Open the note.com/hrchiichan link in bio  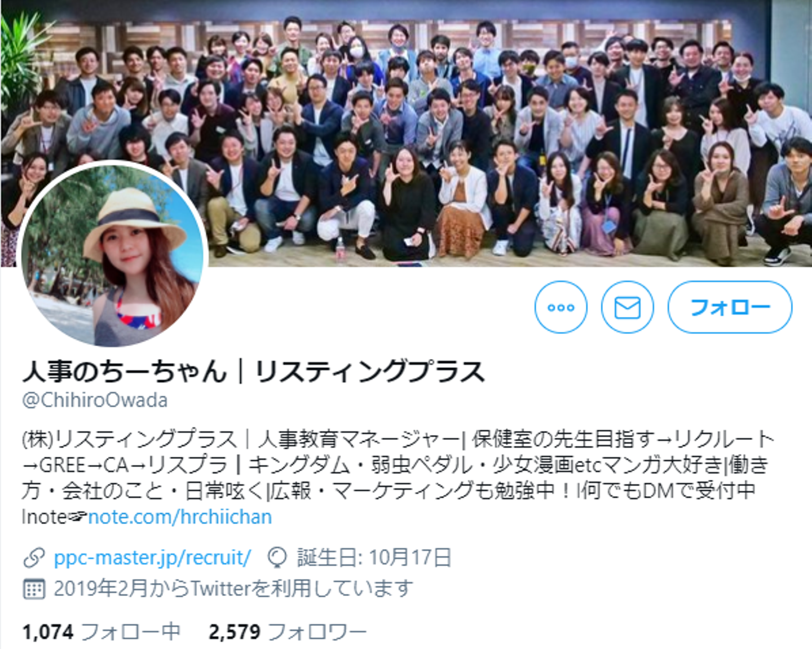point(180,516)
